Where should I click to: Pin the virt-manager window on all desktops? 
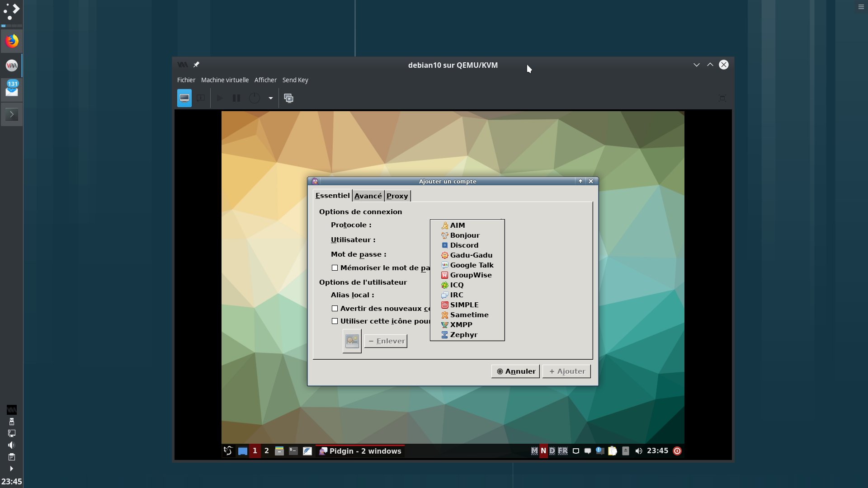point(196,65)
